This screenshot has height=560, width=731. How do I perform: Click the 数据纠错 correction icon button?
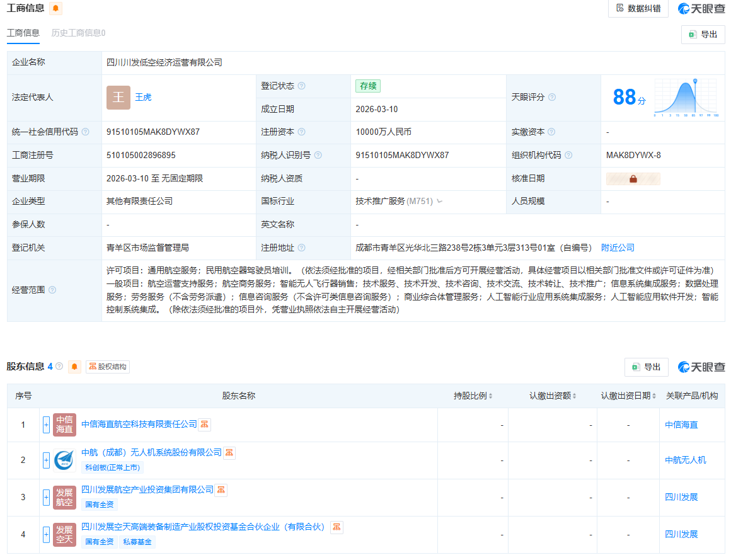point(638,9)
